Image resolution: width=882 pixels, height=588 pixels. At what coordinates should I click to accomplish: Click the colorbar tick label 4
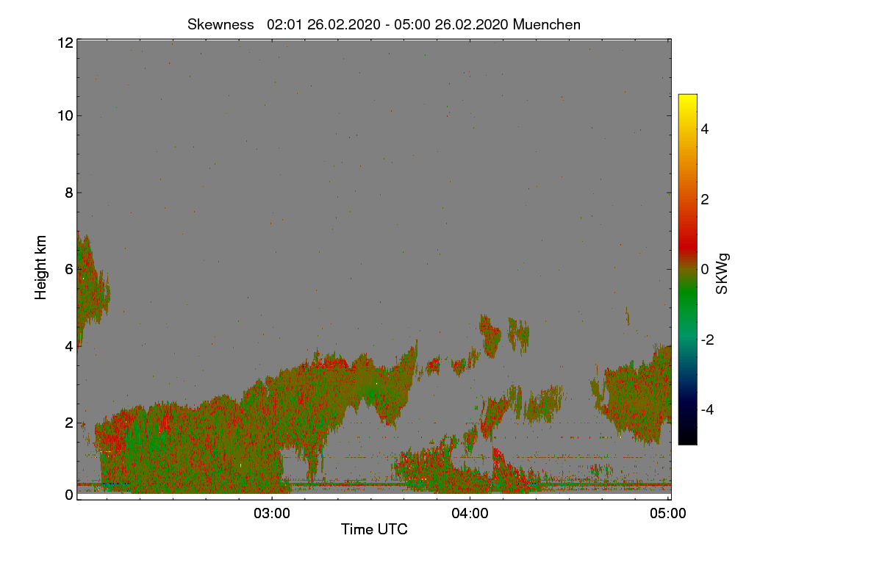coord(705,129)
